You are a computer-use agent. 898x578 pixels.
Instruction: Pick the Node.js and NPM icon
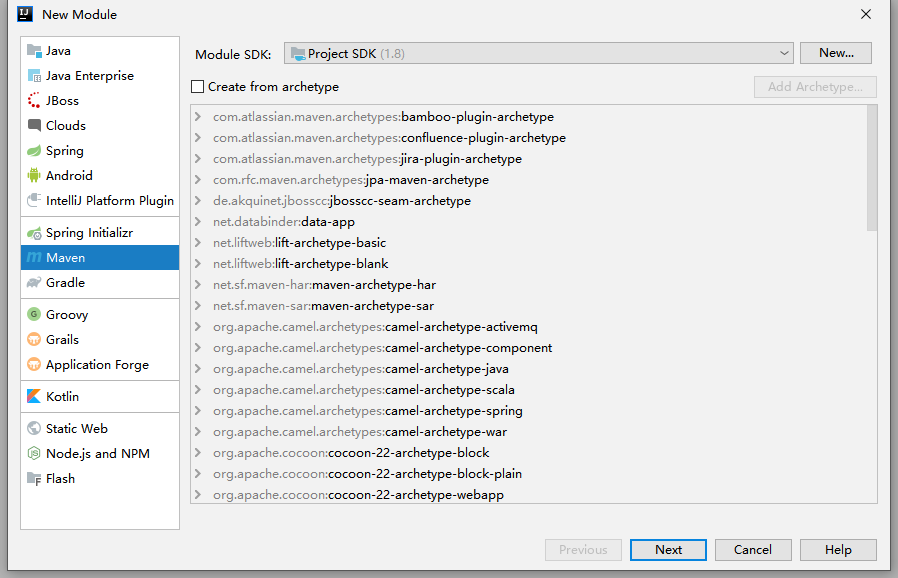(x=34, y=454)
